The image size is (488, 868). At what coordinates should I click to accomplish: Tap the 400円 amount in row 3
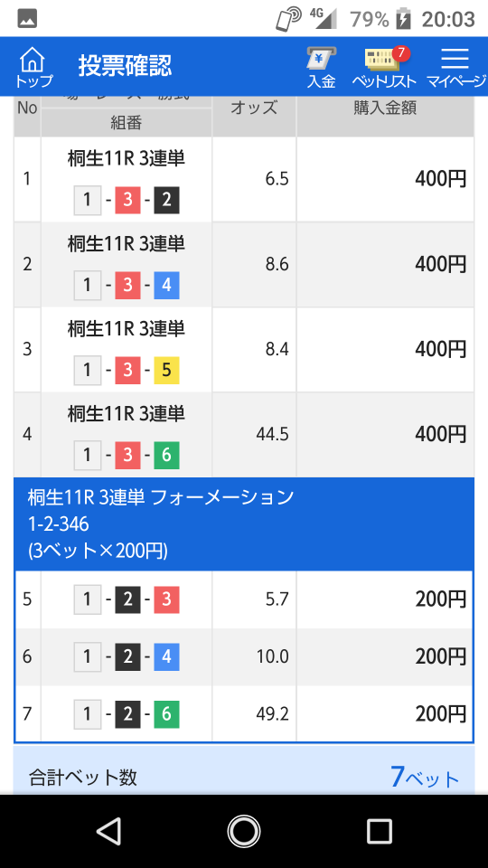pyautogui.click(x=441, y=349)
